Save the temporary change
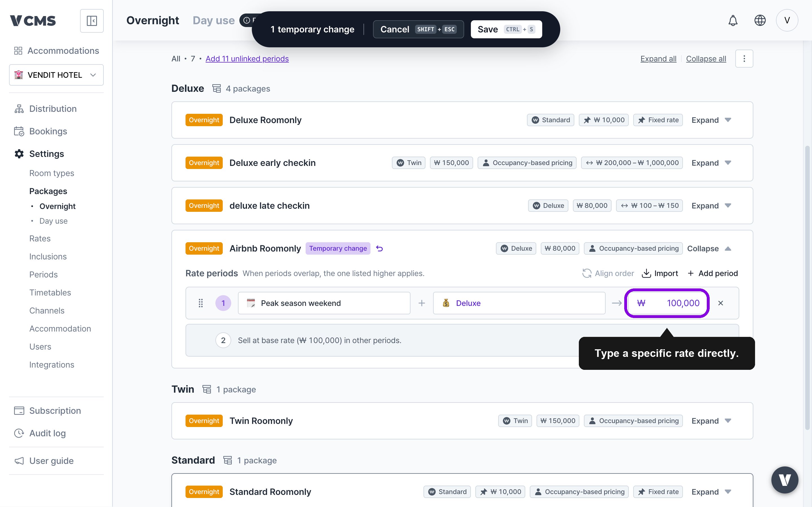Screen dimensions: 812x507 coord(506,29)
